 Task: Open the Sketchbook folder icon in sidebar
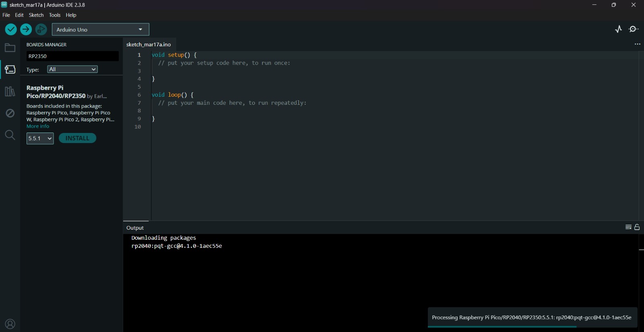pos(10,48)
